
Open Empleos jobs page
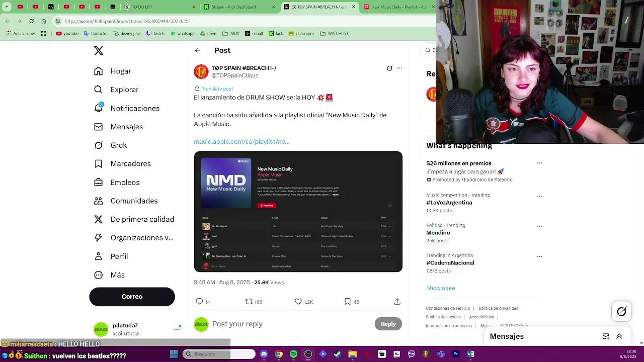tap(117, 183)
